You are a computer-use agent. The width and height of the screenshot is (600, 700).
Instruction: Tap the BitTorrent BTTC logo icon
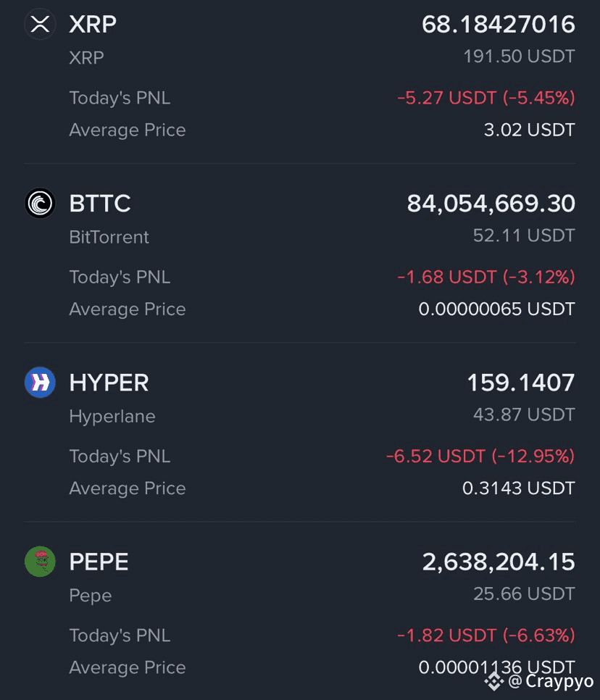pos(40,203)
